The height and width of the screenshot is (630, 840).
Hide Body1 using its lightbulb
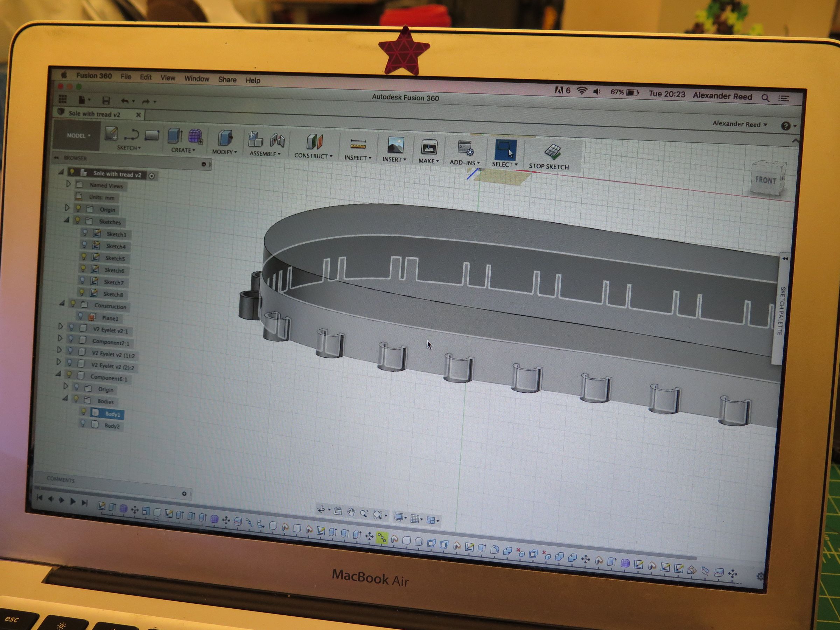click(83, 412)
